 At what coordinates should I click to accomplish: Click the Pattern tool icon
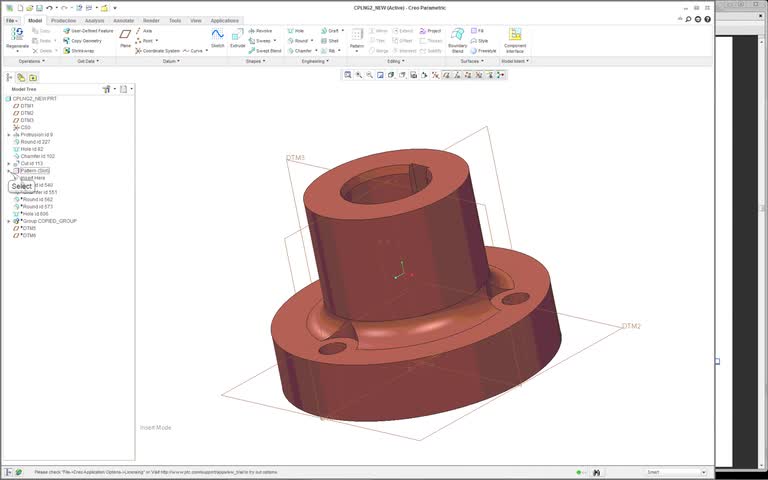pos(357,34)
